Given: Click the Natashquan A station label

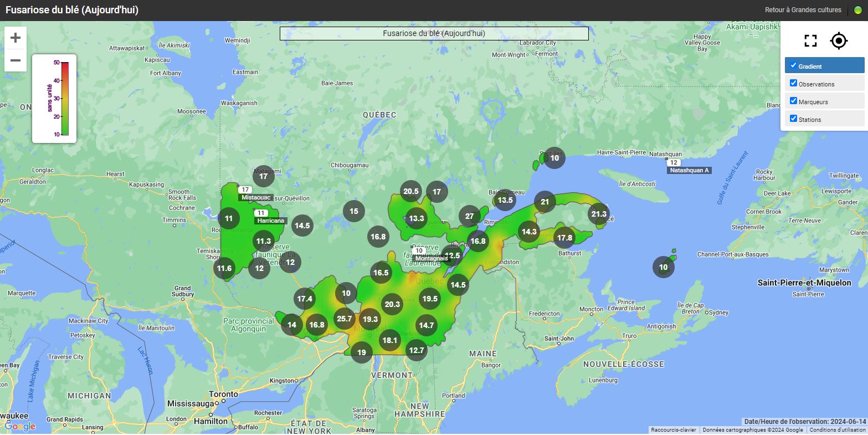Looking at the screenshot, I should [689, 170].
